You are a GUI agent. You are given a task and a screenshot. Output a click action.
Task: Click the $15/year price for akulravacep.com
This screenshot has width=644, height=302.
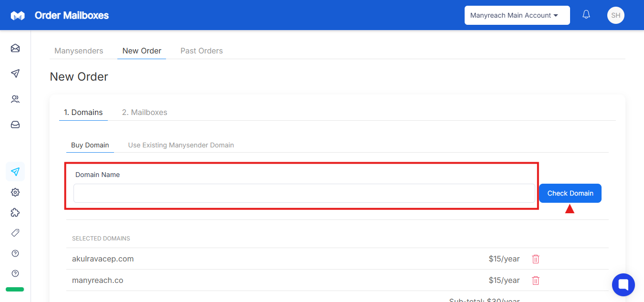[504, 259]
